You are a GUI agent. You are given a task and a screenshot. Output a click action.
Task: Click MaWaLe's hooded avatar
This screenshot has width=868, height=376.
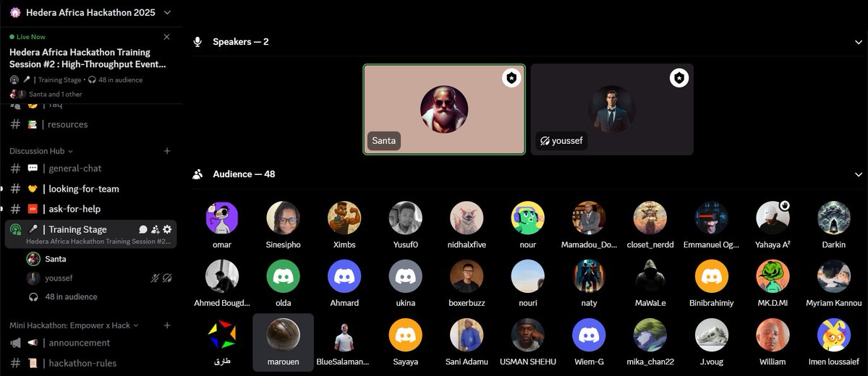tap(650, 276)
